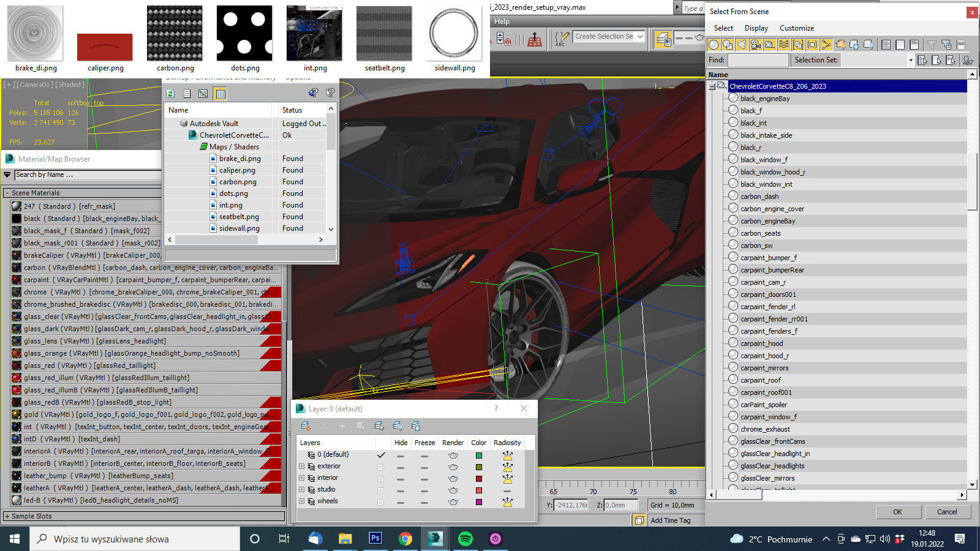Toggle Display Cameras filter in Select From Scene
Screen dimensions: 980x551
coord(756,45)
